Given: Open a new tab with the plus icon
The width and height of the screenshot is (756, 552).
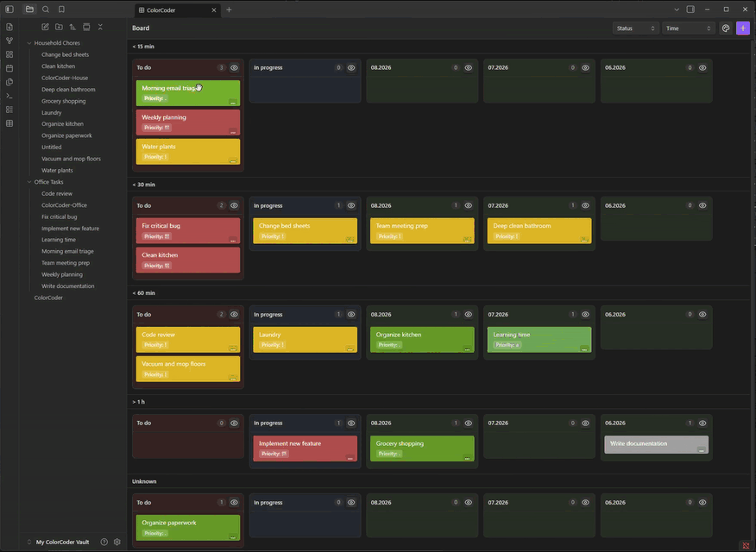Looking at the screenshot, I should coord(229,9).
